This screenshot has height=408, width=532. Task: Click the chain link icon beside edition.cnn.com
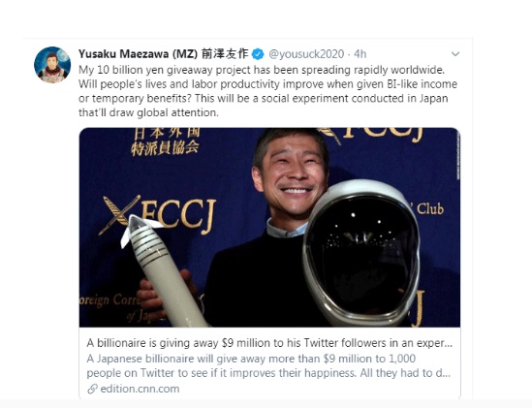[x=92, y=389]
